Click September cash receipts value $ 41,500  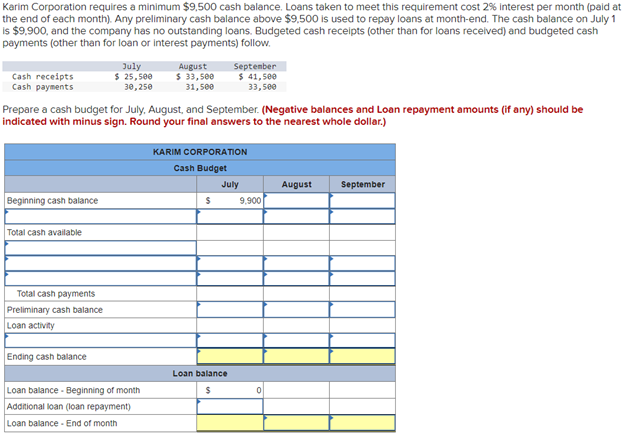(x=257, y=76)
